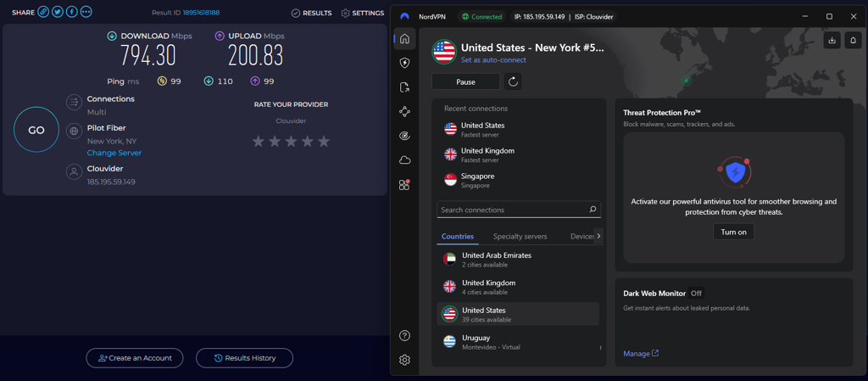Open more share options in Speedtest

pyautogui.click(x=86, y=12)
